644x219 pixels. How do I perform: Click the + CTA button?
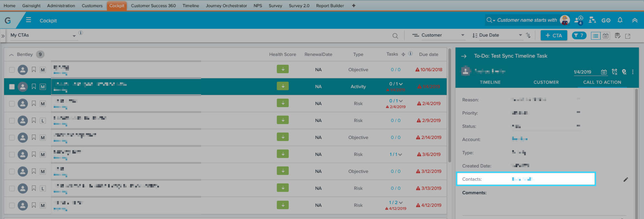point(554,35)
